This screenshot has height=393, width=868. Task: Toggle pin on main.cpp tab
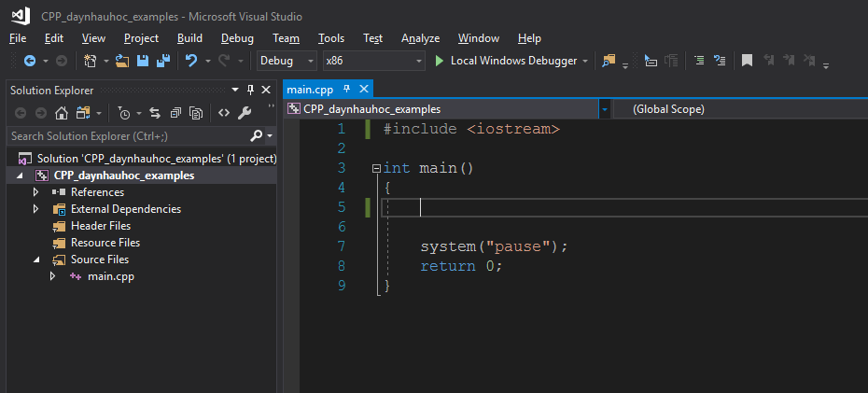(347, 89)
